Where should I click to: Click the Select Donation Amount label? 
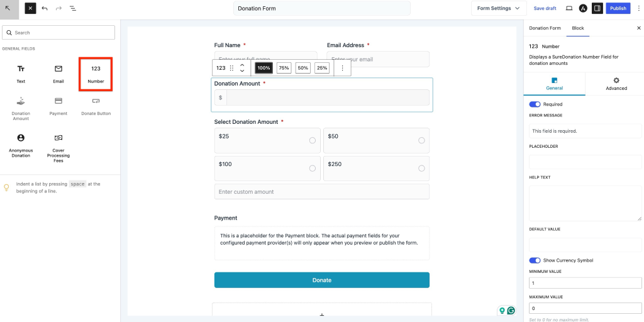pos(246,122)
